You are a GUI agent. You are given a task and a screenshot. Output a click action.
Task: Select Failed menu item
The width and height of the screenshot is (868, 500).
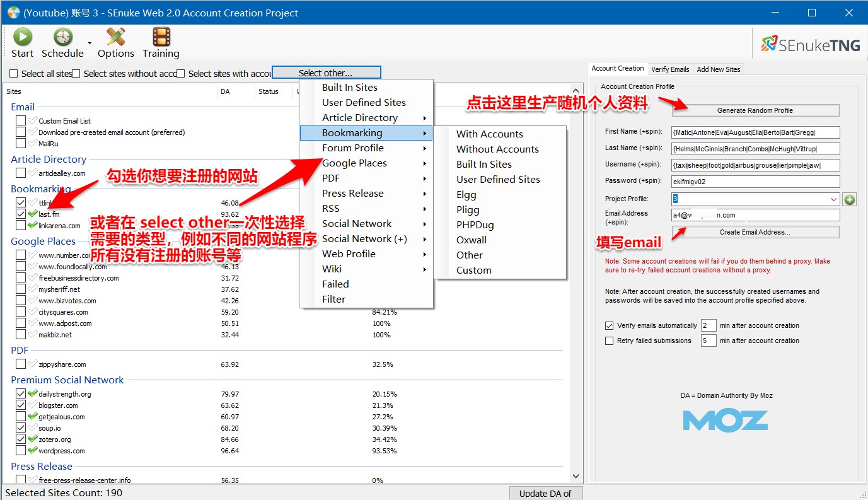pyautogui.click(x=366, y=284)
